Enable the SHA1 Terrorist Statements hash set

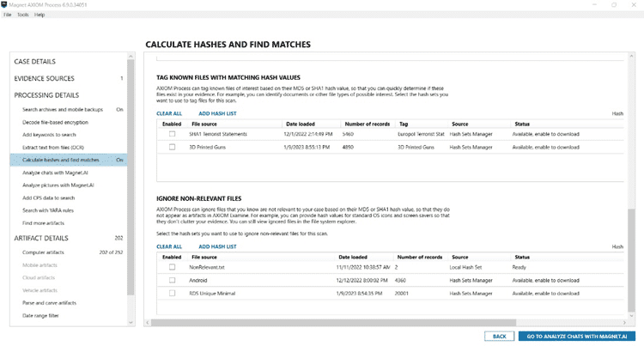click(x=172, y=134)
